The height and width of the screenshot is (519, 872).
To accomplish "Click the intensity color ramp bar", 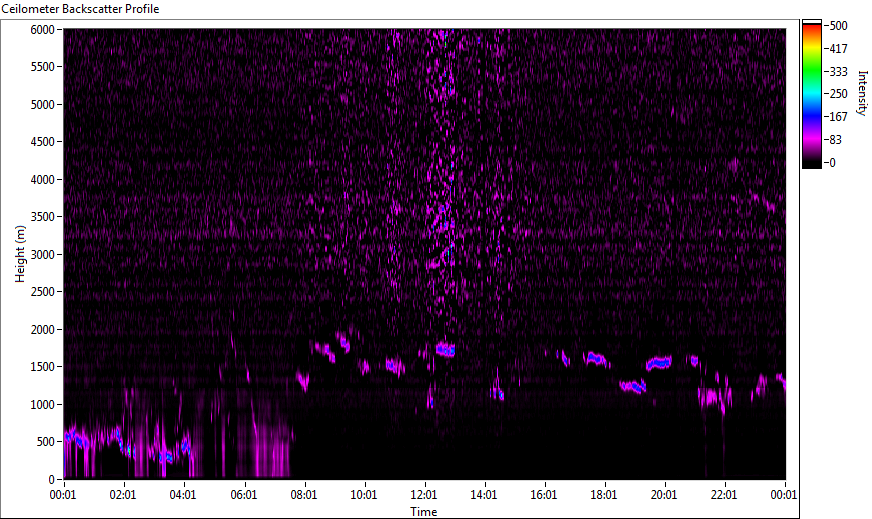I will pos(811,94).
